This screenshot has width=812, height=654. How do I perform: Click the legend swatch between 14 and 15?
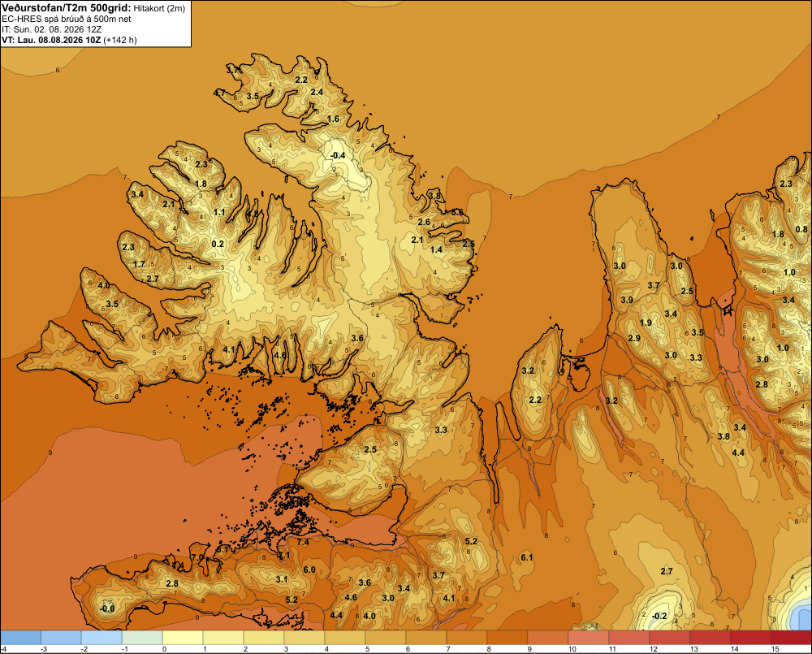pos(751,638)
